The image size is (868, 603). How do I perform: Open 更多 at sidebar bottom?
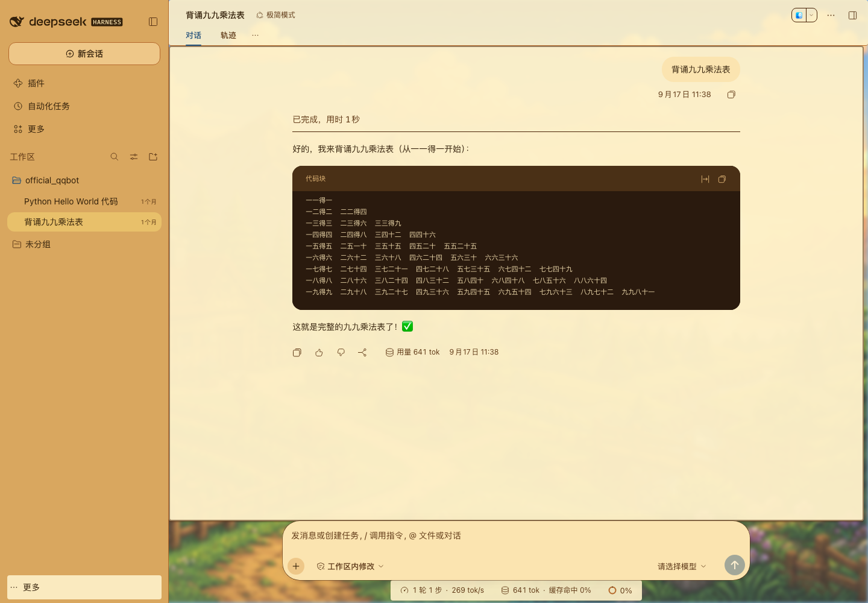(x=84, y=587)
